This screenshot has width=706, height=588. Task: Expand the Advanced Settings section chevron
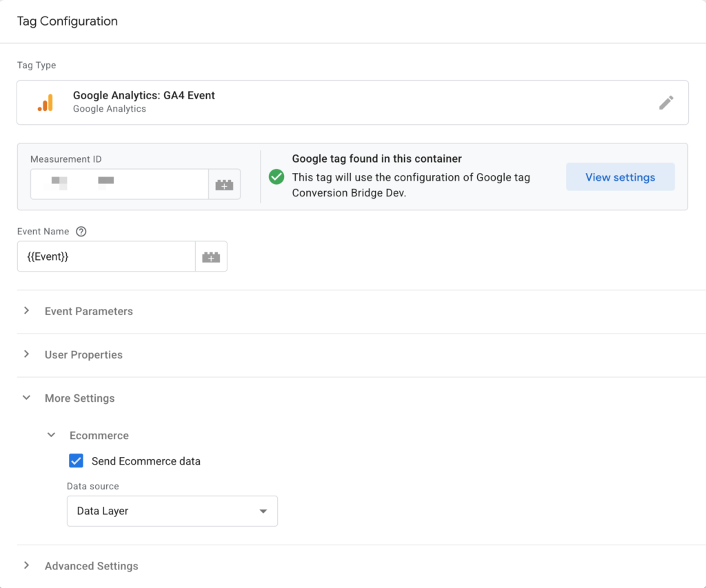(27, 565)
